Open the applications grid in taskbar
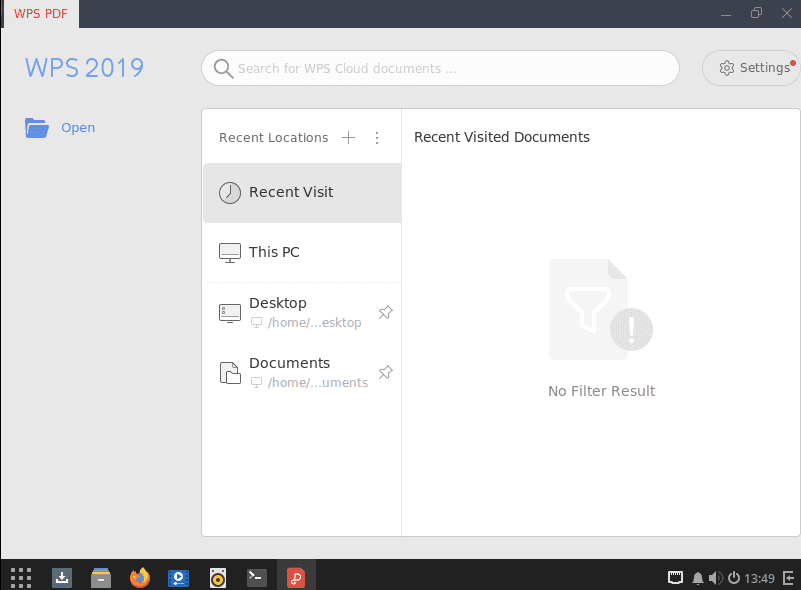Viewport: 801px width, 590px height. pyautogui.click(x=20, y=577)
